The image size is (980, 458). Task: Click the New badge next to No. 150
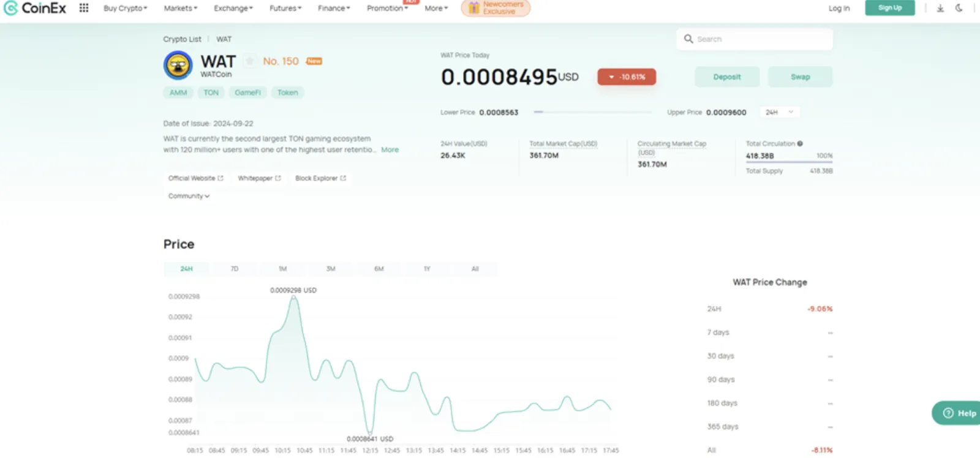pos(314,61)
